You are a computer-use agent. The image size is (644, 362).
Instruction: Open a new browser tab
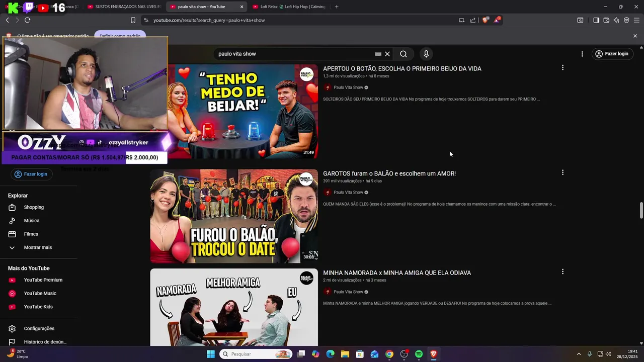(x=337, y=7)
